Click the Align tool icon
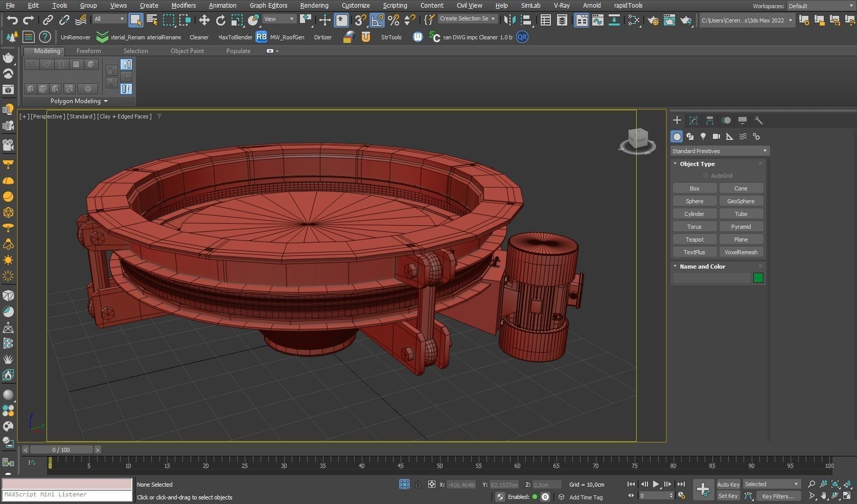This screenshot has height=504, width=857. pos(526,20)
